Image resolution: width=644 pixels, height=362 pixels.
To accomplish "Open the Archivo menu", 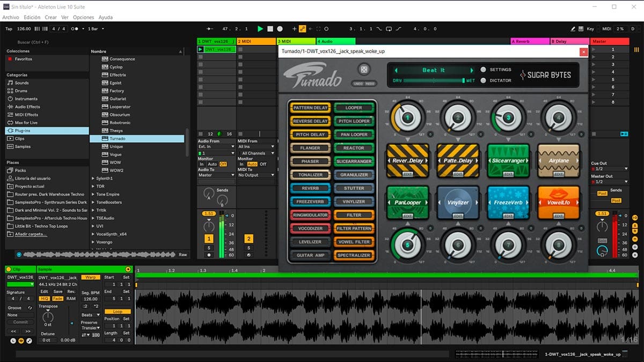I will (11, 17).
